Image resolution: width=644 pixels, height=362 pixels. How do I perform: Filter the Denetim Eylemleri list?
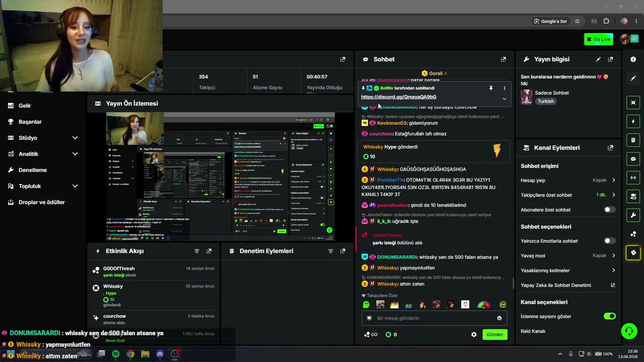click(x=331, y=251)
